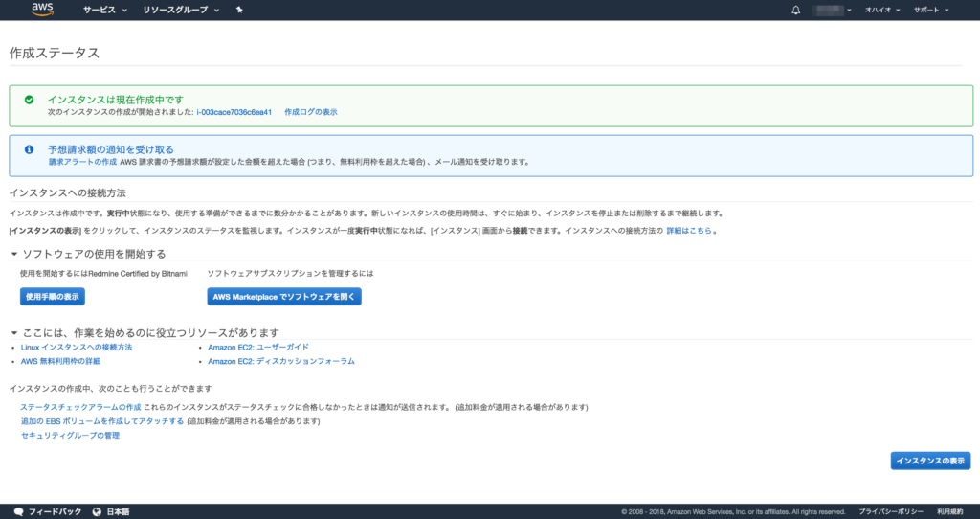Click the インスタンスの表示 button
This screenshot has width=980, height=519.
pyautogui.click(x=930, y=461)
